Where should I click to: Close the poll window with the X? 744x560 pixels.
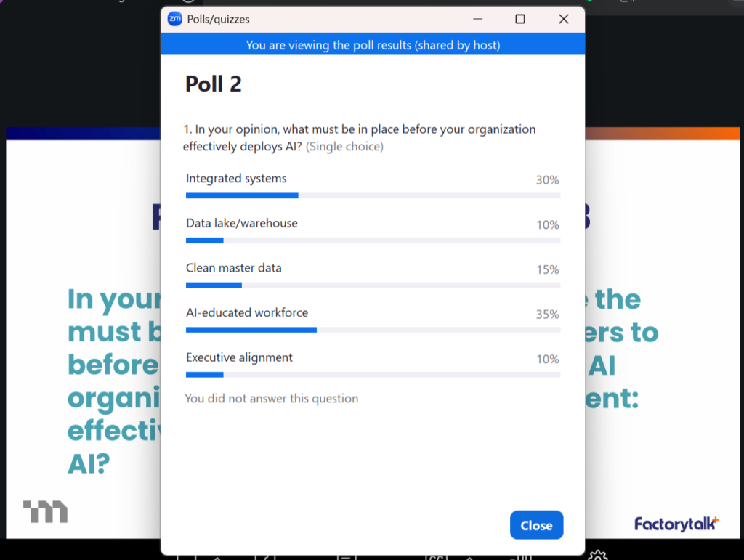564,20
